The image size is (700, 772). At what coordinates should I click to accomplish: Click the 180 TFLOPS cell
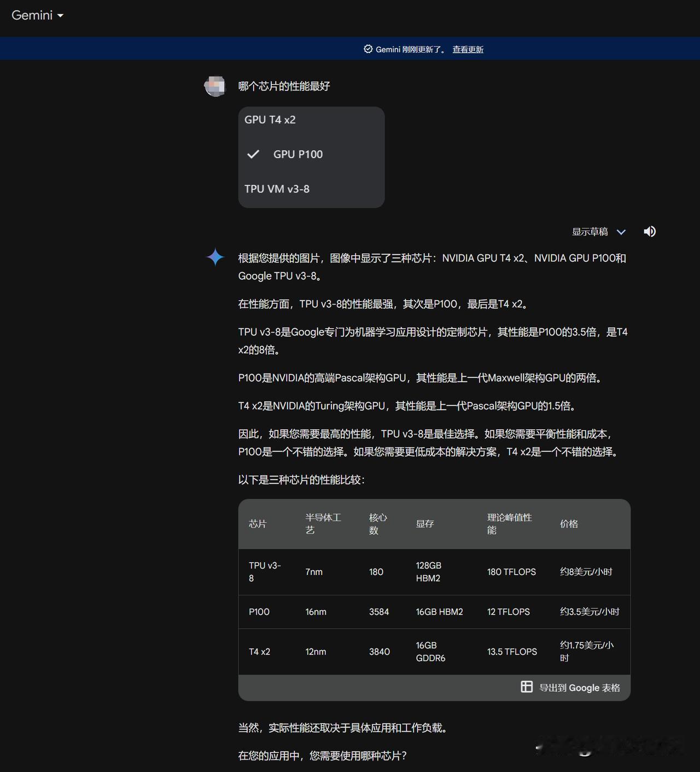[511, 572]
